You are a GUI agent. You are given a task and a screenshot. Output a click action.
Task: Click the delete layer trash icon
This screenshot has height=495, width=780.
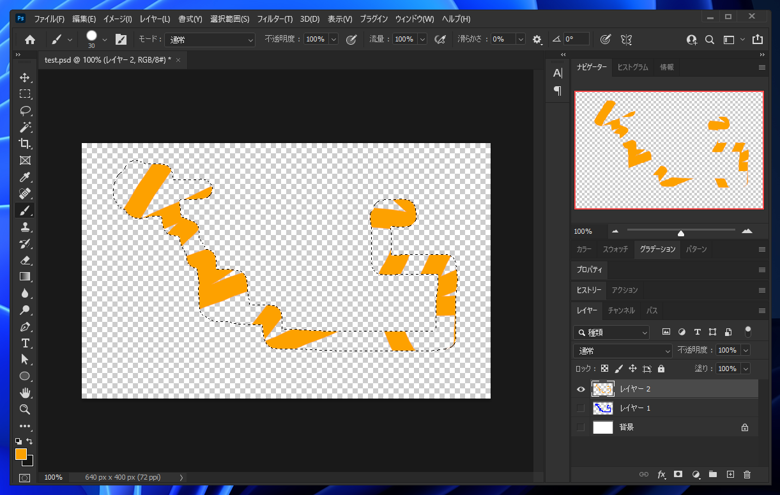click(746, 475)
